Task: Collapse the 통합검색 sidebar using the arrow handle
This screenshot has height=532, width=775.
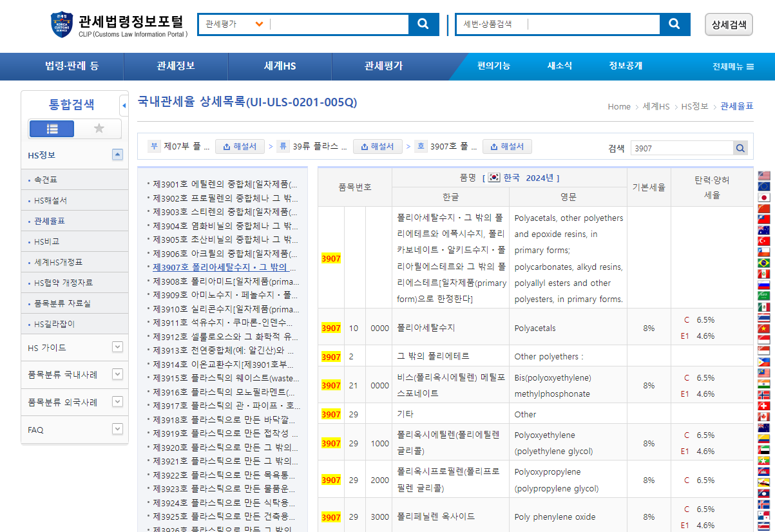Action: (x=124, y=105)
